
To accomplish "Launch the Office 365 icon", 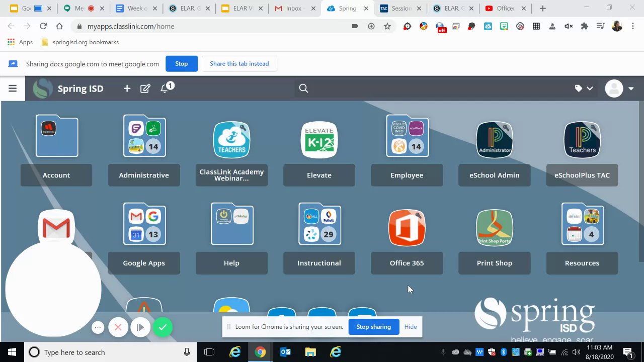I will point(407,228).
